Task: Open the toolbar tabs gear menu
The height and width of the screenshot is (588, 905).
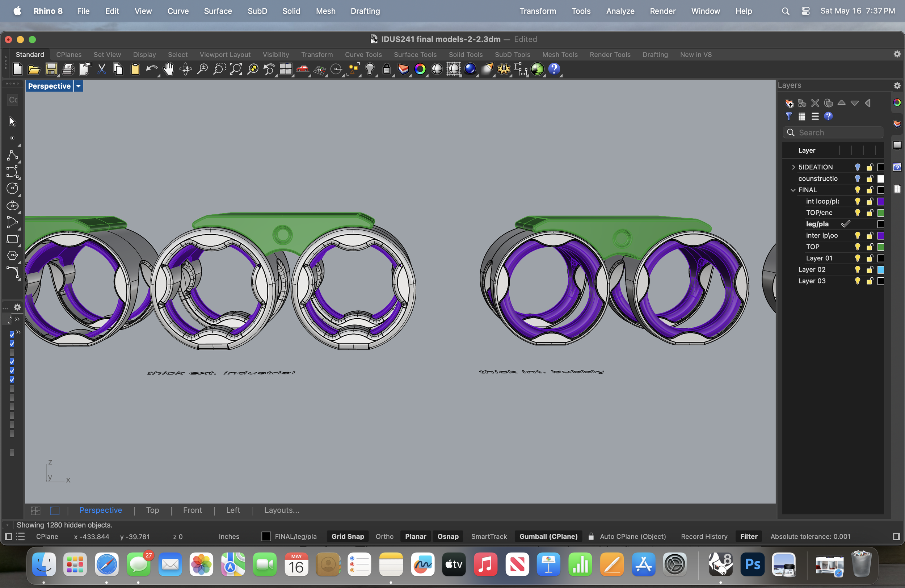Action: [x=897, y=54]
